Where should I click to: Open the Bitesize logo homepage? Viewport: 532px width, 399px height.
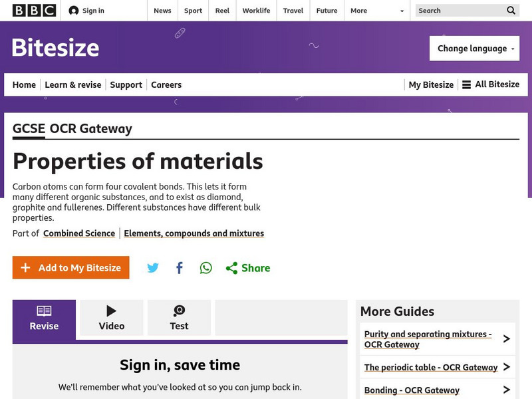click(x=55, y=47)
